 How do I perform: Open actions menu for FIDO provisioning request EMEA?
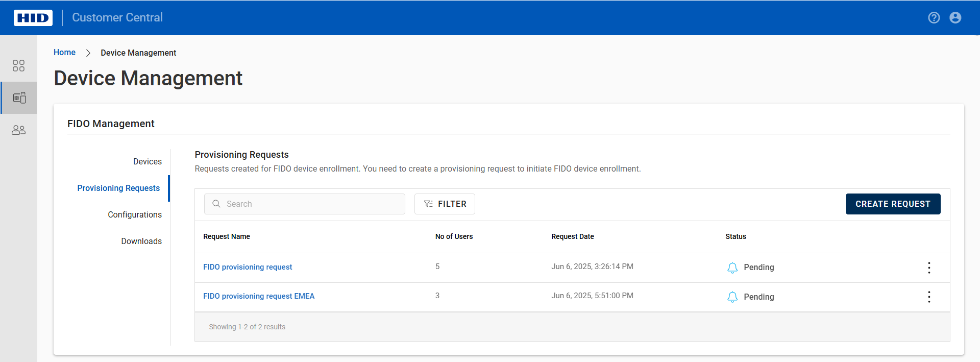(x=928, y=297)
